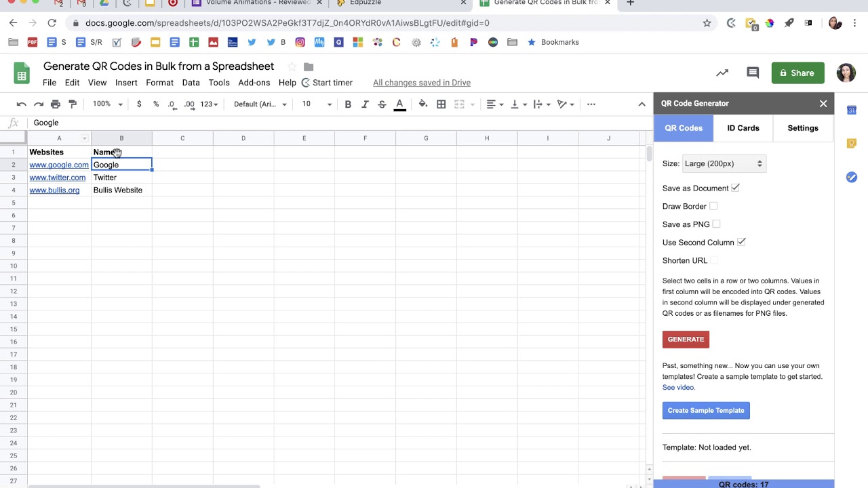Toggle italic formatting
The image size is (868, 488).
pos(365,104)
